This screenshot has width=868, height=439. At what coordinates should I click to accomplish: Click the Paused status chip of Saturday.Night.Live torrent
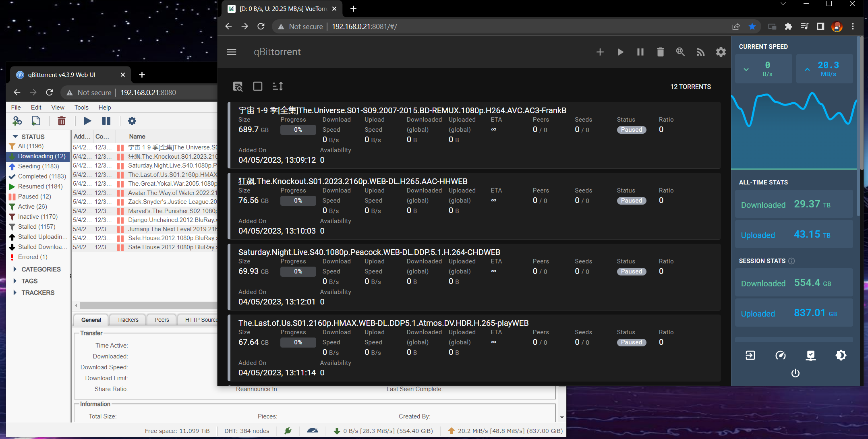tap(631, 271)
